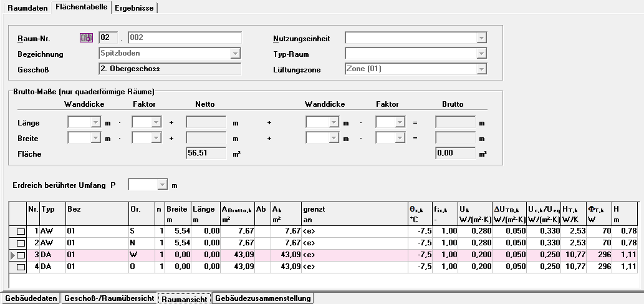Open the first Breite Wanddicke dropdown
644x304 pixels.
(95, 138)
